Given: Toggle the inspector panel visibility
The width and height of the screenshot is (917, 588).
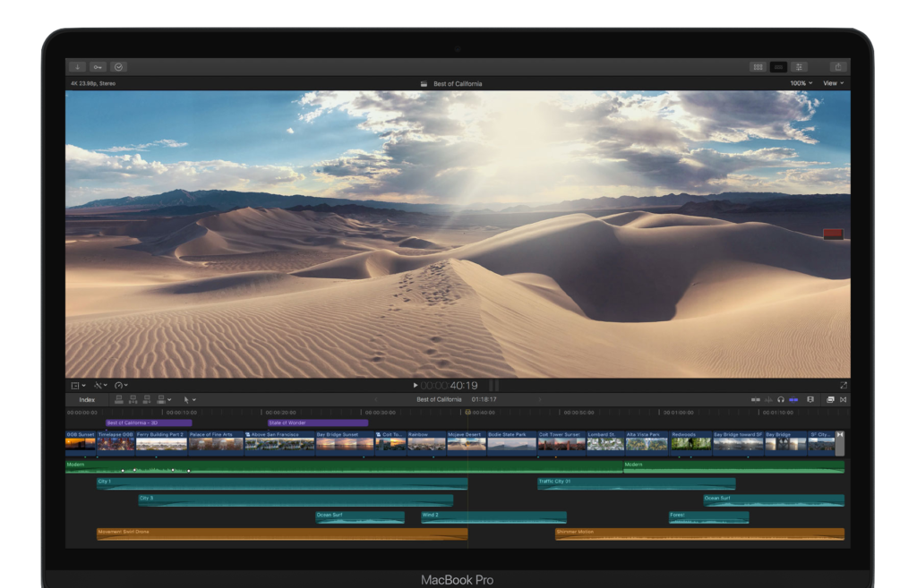Looking at the screenshot, I should point(799,67).
